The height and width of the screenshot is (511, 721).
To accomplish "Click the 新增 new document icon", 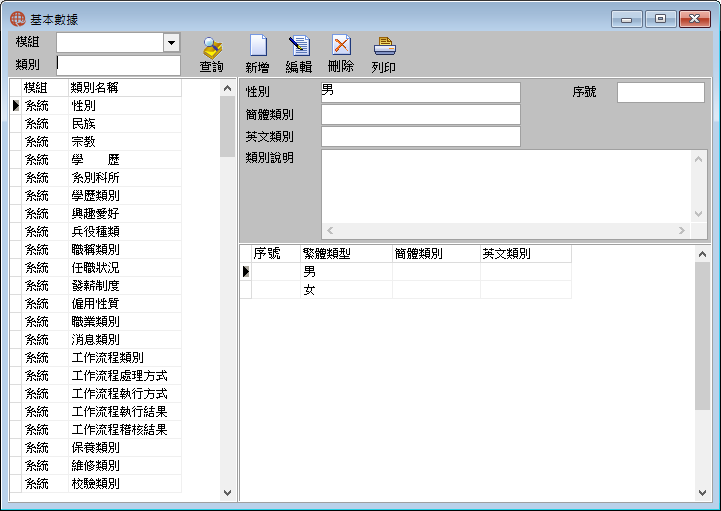I will 258,46.
